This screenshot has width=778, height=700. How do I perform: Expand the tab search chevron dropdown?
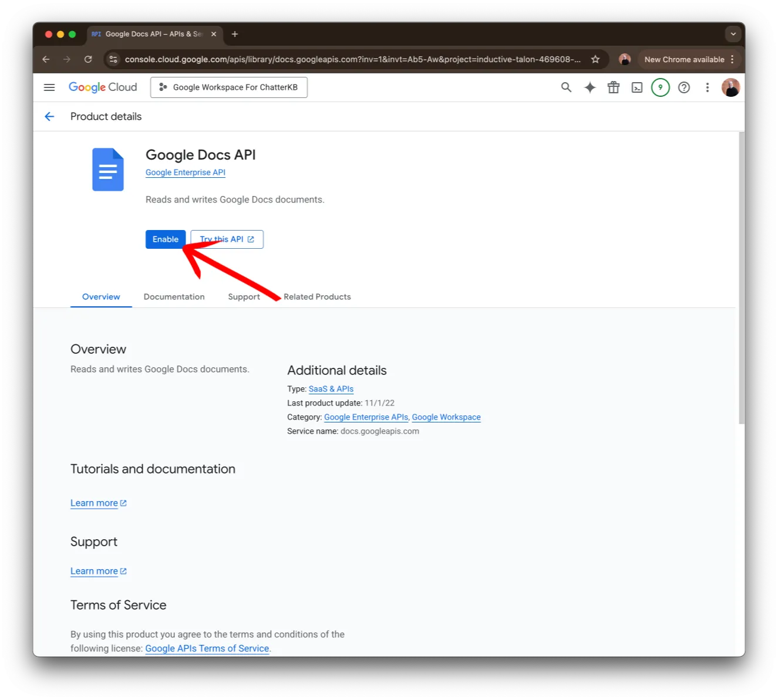(733, 34)
